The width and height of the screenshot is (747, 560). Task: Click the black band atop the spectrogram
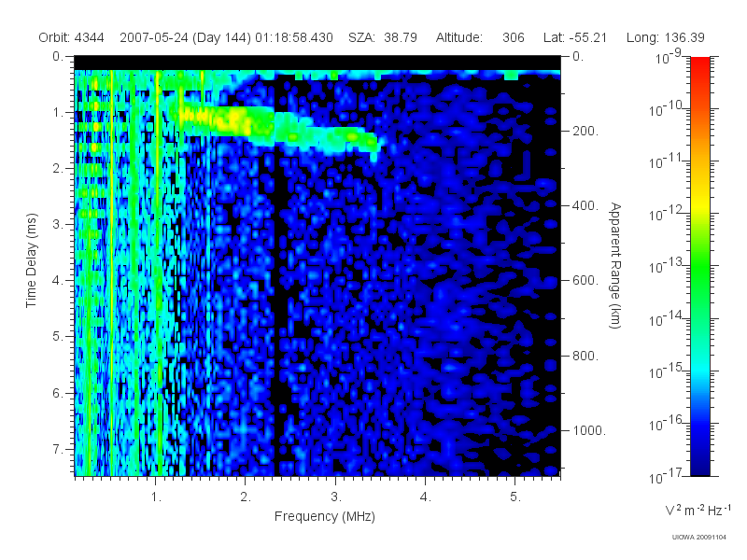click(317, 63)
